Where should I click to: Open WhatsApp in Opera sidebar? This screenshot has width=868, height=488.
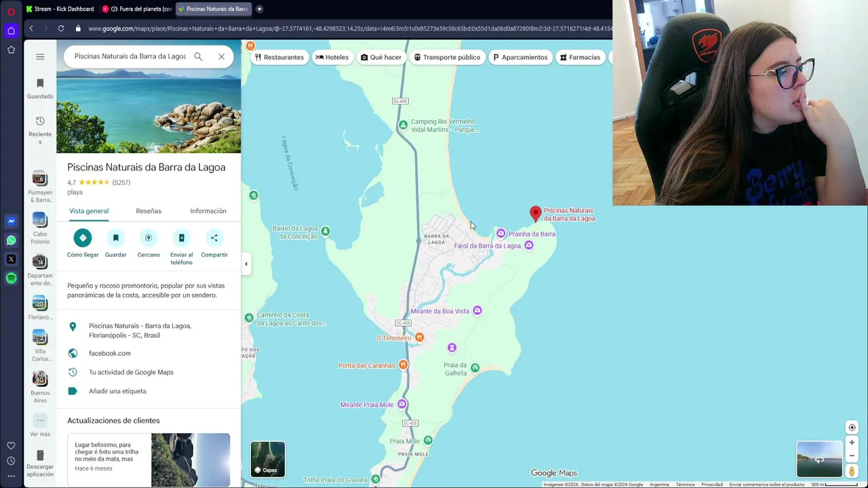point(11,240)
